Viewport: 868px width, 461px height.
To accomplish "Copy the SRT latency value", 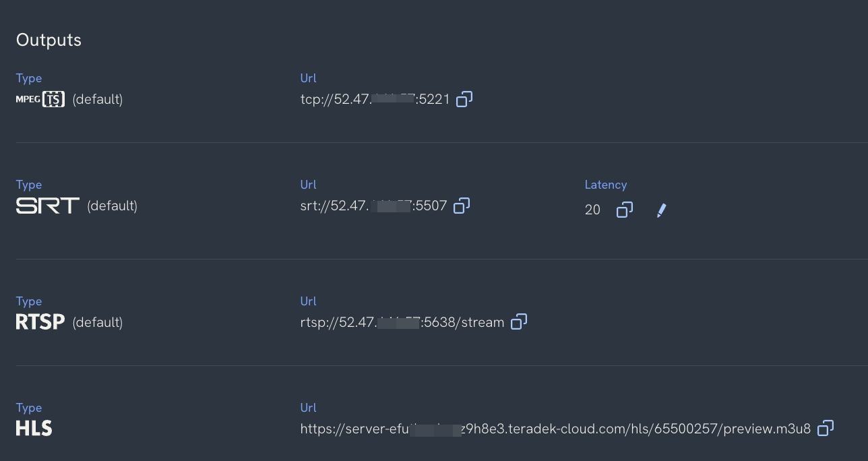I will (x=623, y=210).
